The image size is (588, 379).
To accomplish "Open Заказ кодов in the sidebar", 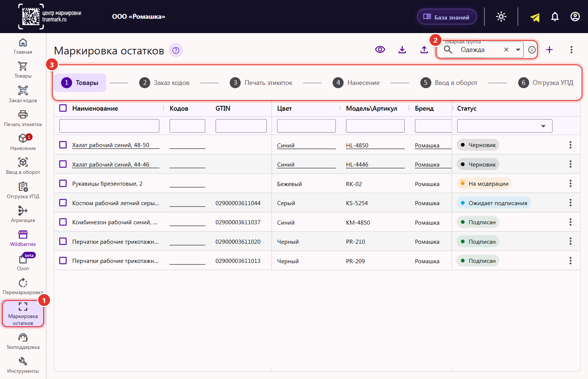I will (x=23, y=94).
